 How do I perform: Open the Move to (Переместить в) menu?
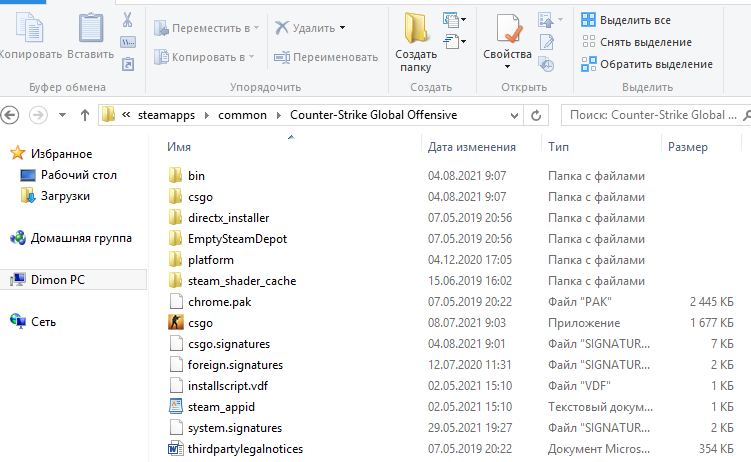click(206, 28)
